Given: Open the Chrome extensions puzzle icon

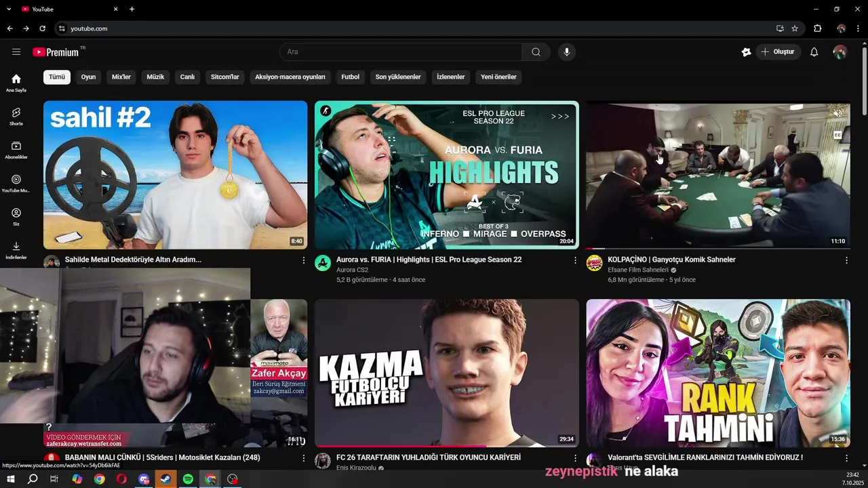Looking at the screenshot, I should [817, 28].
